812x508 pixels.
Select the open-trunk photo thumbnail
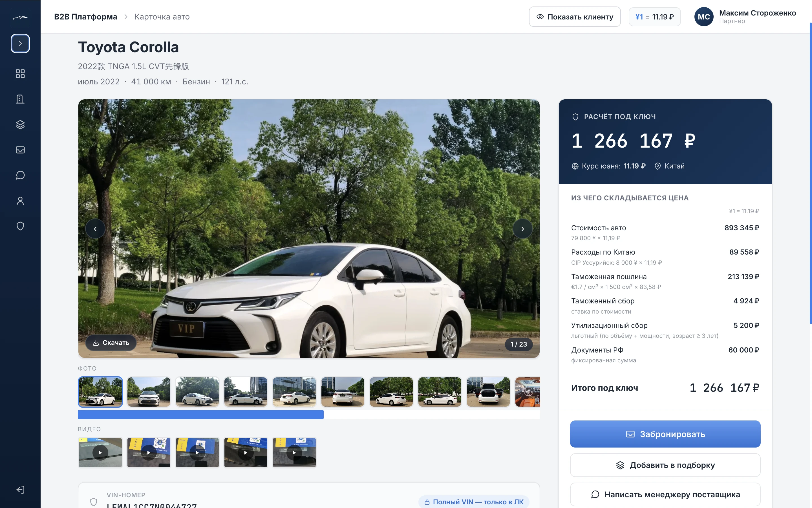(x=488, y=392)
